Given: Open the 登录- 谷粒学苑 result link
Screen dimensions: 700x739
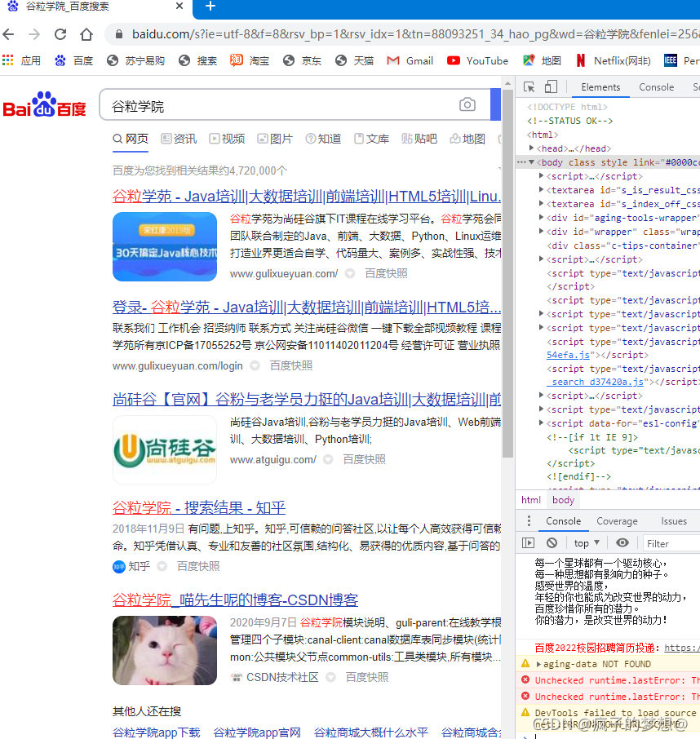Looking at the screenshot, I should point(307,308).
